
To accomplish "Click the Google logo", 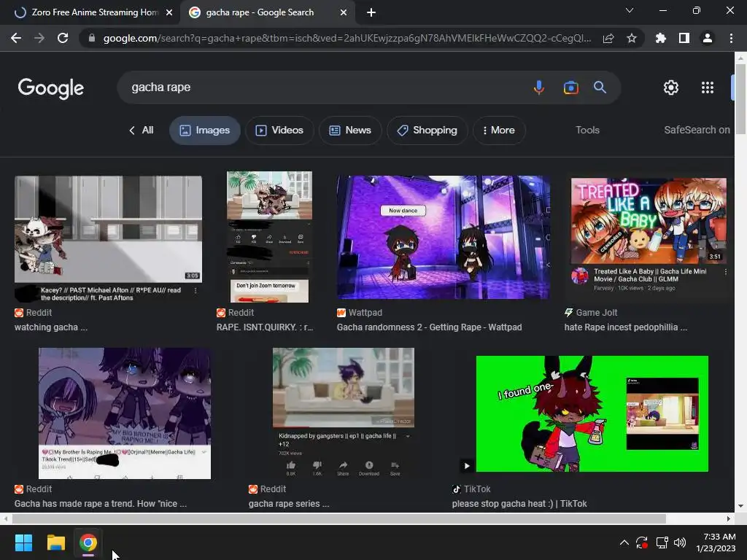I will coord(51,88).
